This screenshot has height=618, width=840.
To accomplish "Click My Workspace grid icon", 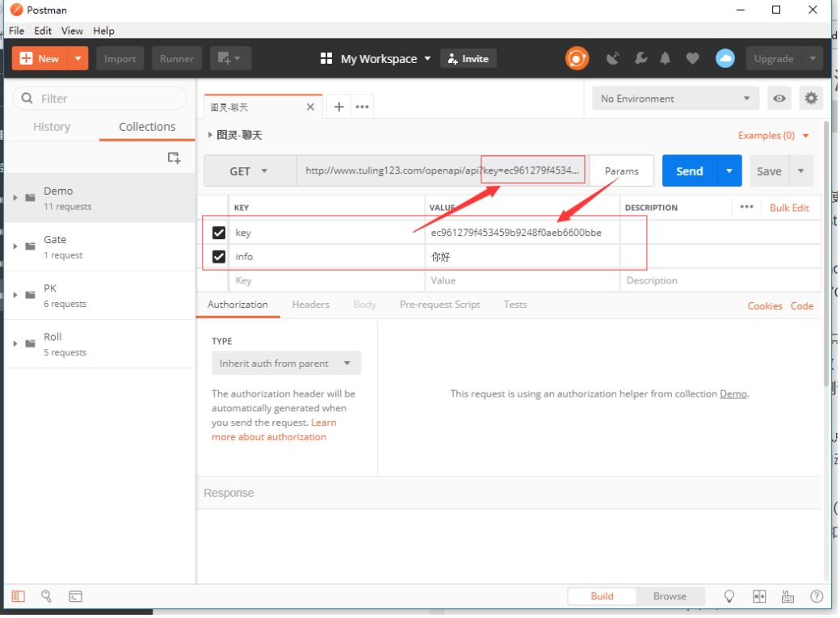I will pyautogui.click(x=326, y=58).
